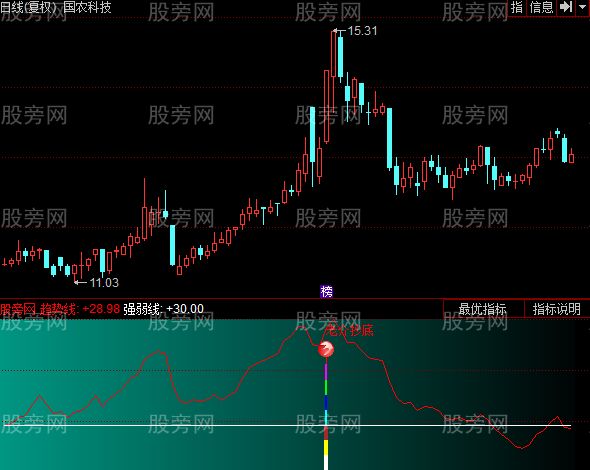Click the 强弱线 +30.00 value label
Viewport: 590px width, 470px height.
(x=163, y=309)
